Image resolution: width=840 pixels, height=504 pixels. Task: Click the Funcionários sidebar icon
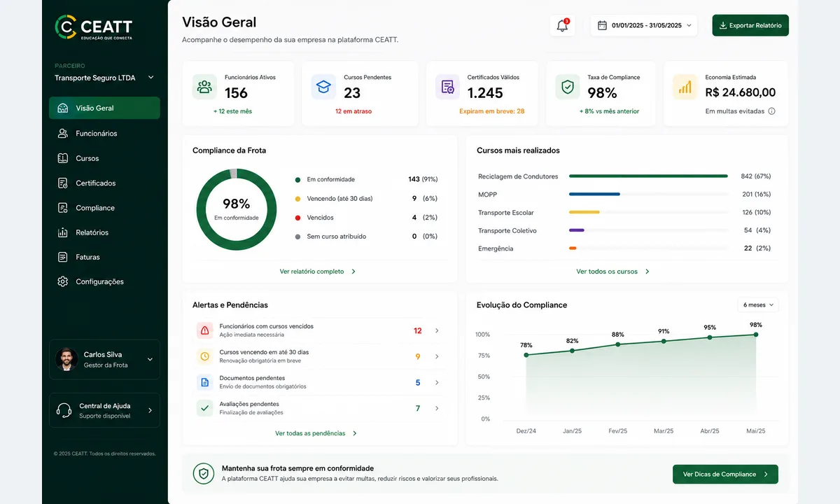click(x=63, y=133)
